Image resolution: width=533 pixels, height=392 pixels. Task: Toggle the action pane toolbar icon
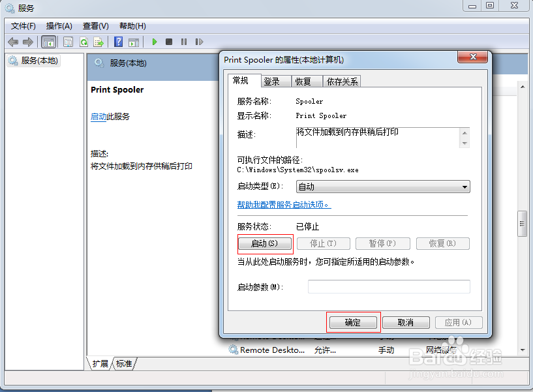click(134, 42)
